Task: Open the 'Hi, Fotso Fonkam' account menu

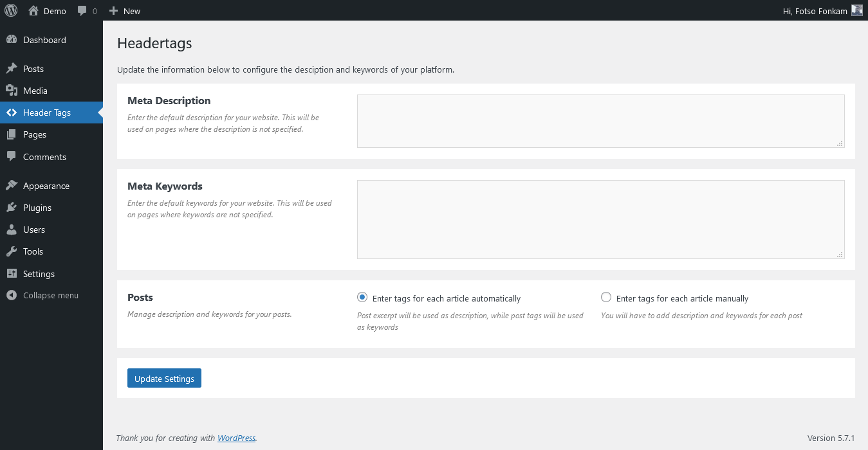Action: [815, 11]
